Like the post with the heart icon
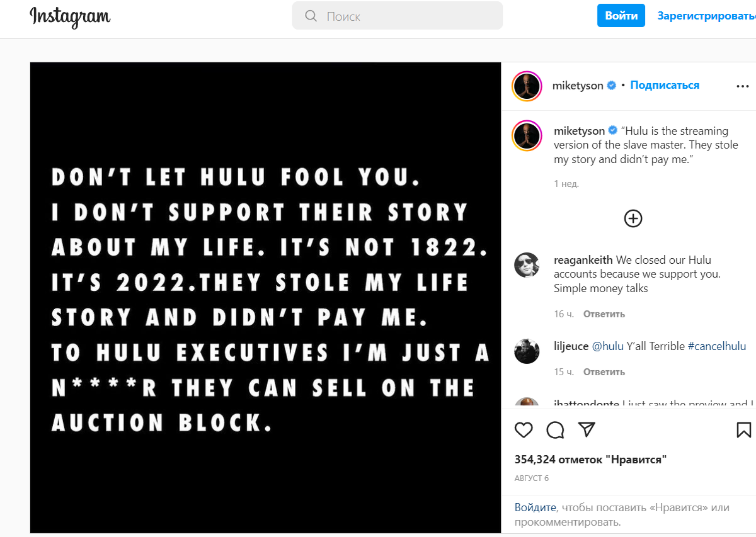Image resolution: width=756 pixels, height=537 pixels. (524, 430)
